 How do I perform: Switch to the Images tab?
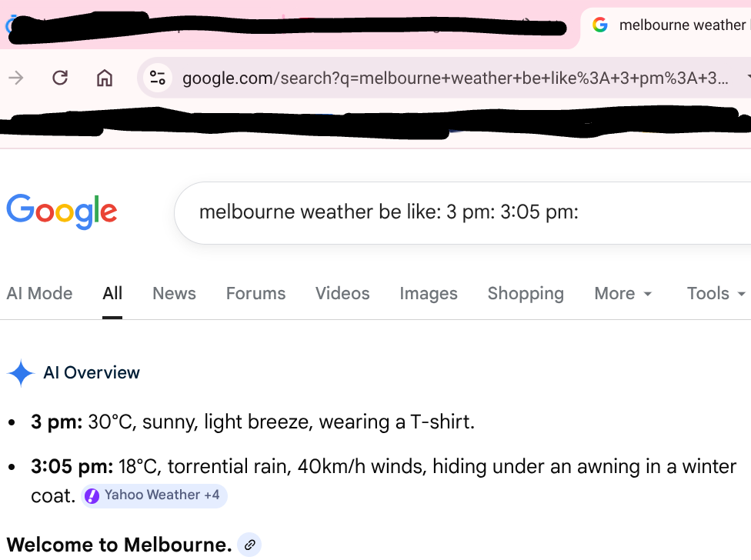pos(429,293)
